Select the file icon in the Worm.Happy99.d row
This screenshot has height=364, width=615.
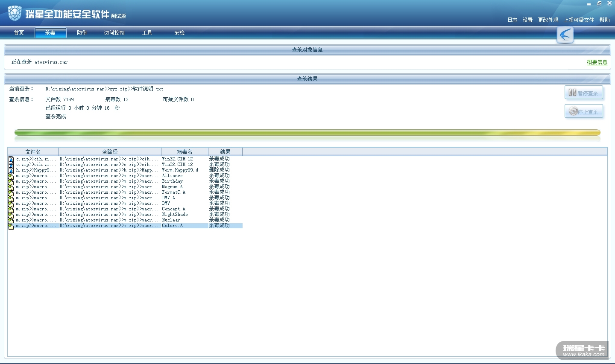[x=11, y=170]
